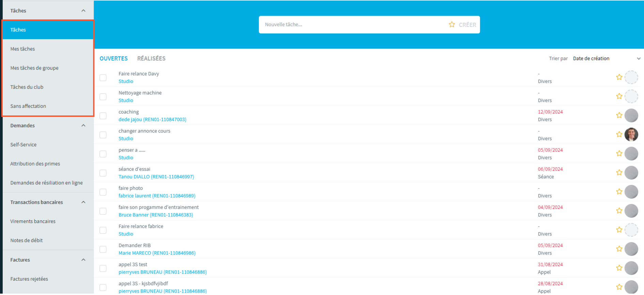Check the 'Demander RIB' task checkbox
Screen dimensions: 644x295
coord(103,249)
